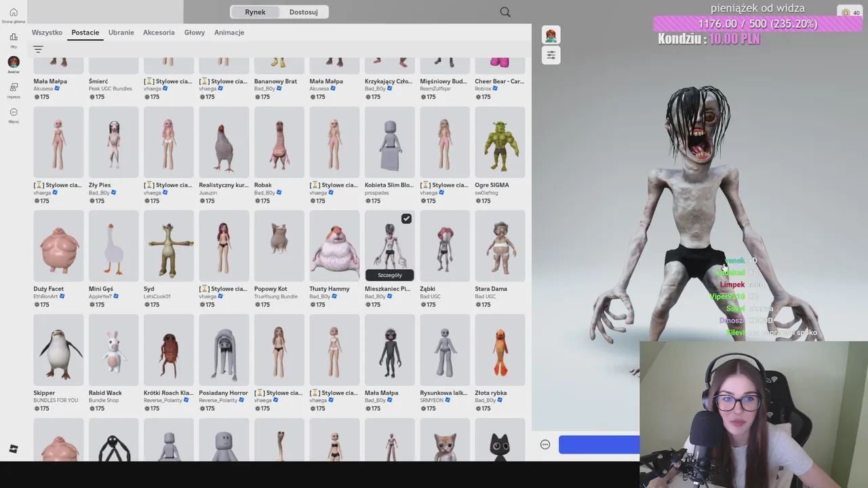
Task: Open the Akcesoria tab
Action: pyautogui.click(x=159, y=33)
